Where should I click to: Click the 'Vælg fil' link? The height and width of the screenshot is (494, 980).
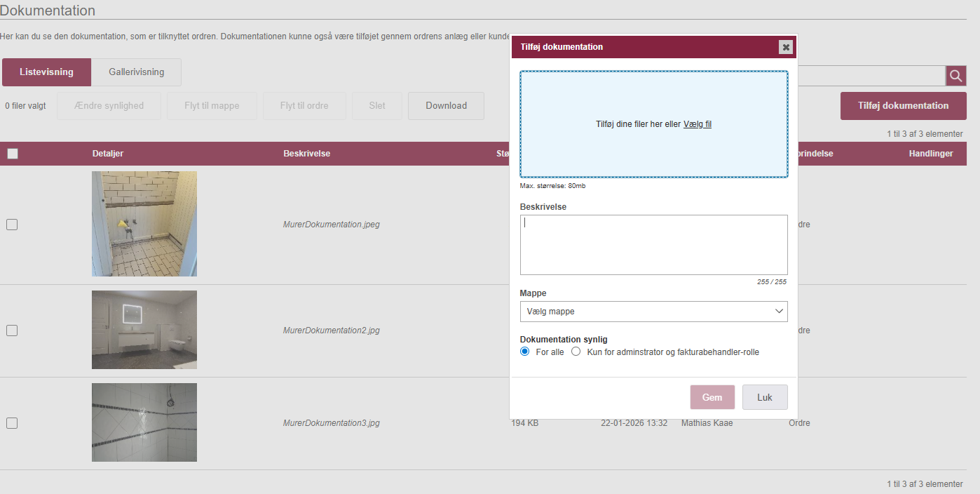697,124
